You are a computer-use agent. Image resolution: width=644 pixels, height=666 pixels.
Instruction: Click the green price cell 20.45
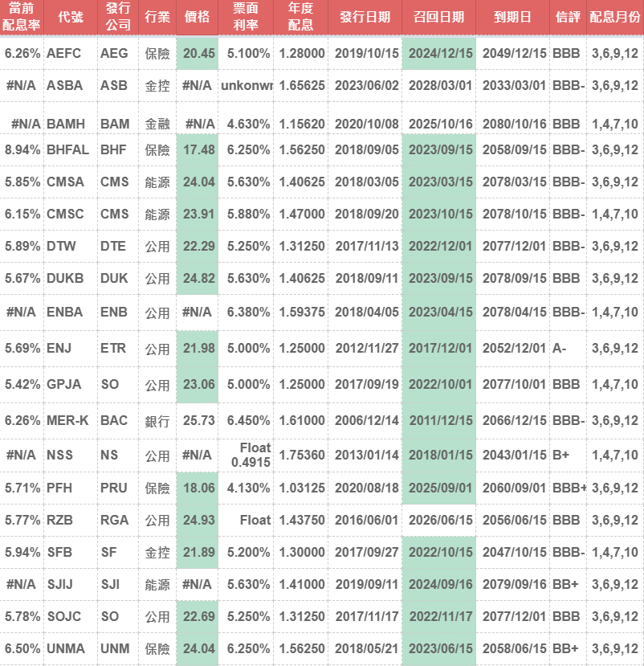point(198,53)
